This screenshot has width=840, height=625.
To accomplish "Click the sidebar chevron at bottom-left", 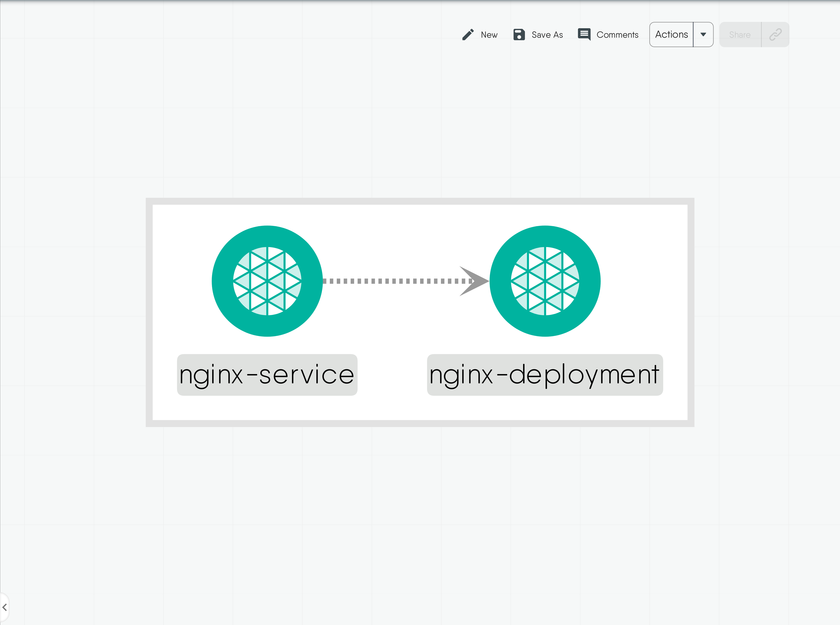I will [5, 607].
